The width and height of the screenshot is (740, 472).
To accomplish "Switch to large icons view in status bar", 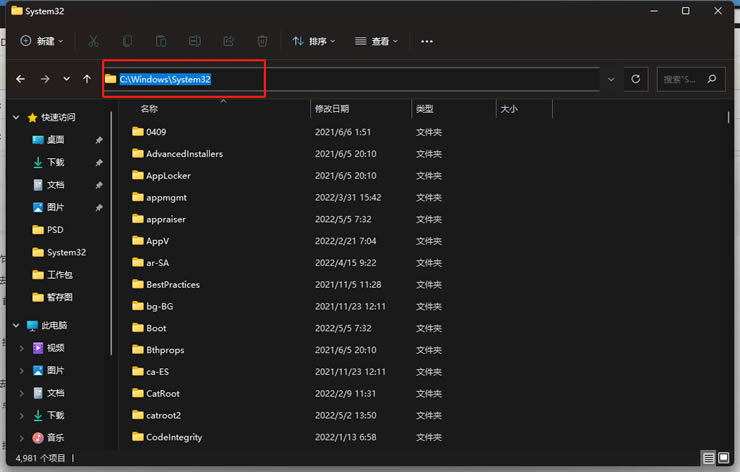I will 723,458.
